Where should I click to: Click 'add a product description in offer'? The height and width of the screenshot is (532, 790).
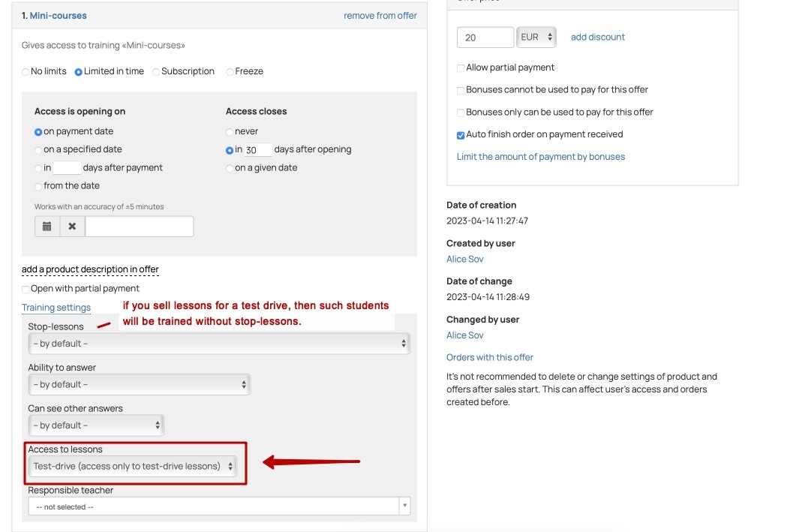(x=90, y=269)
